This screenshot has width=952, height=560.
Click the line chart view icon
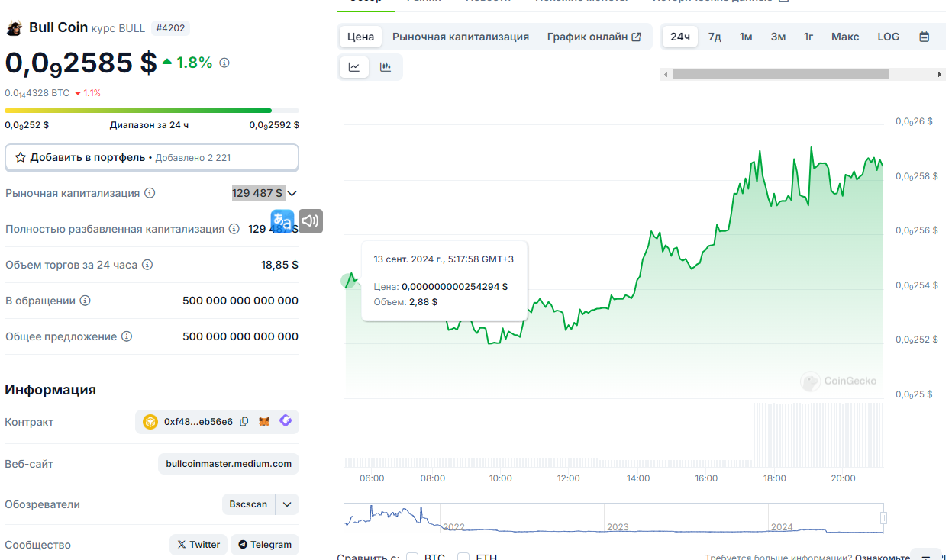pos(354,67)
